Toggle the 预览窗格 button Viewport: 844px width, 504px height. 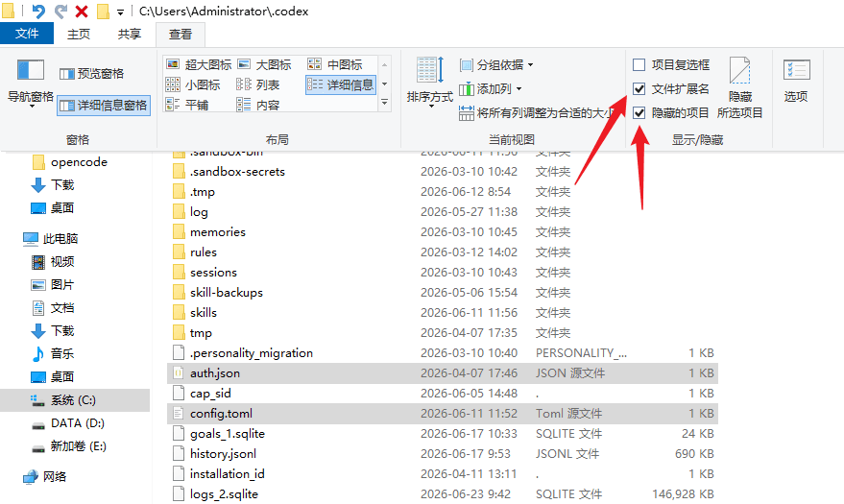91,74
